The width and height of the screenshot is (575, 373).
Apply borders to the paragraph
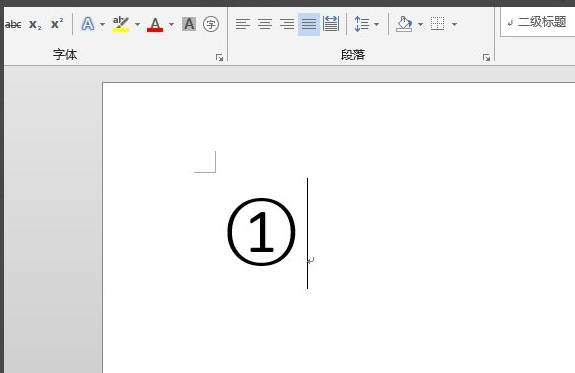[437, 24]
